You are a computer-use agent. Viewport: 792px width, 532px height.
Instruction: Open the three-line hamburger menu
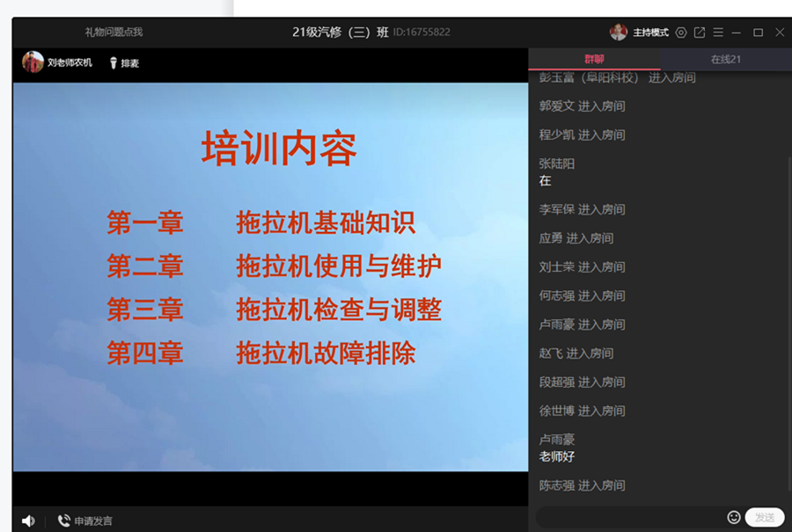tap(718, 33)
